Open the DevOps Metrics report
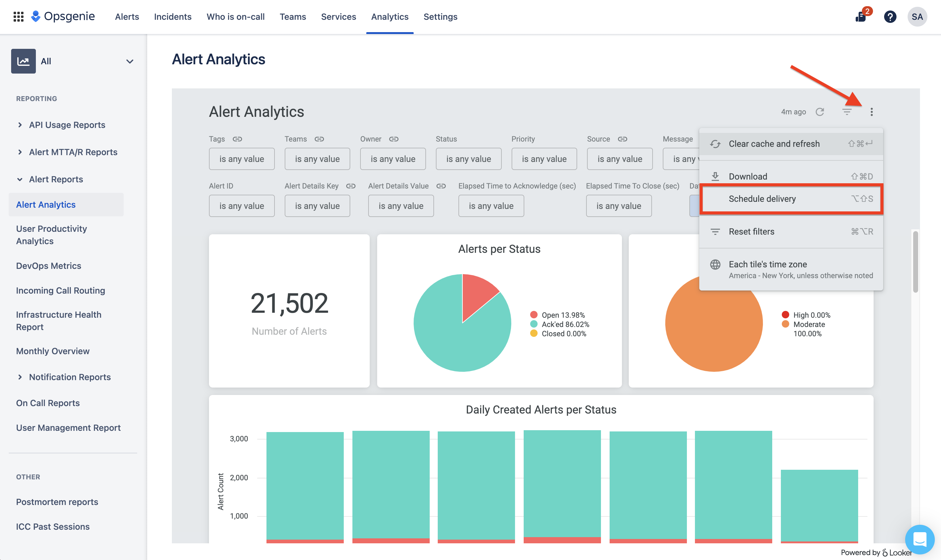Viewport: 941px width, 560px height. point(48,266)
